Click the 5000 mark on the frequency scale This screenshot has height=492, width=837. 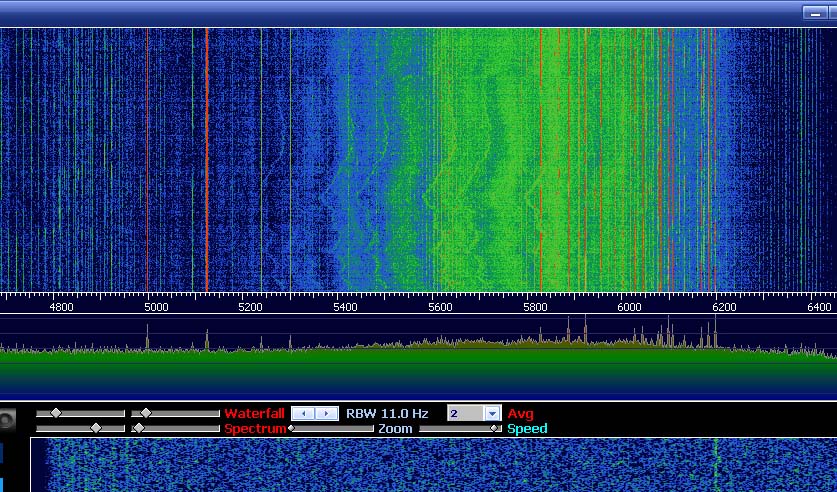pos(156,307)
